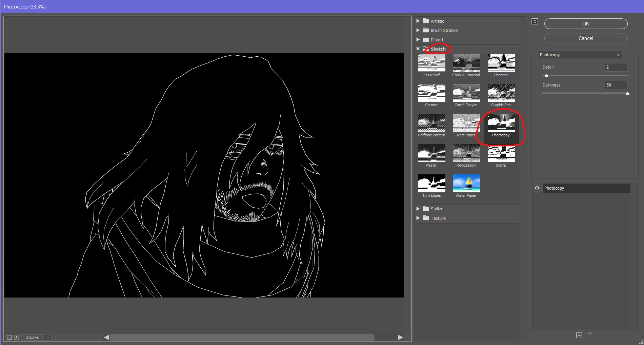Click the Brush Strokes folder label
The width and height of the screenshot is (644, 345).
(444, 30)
